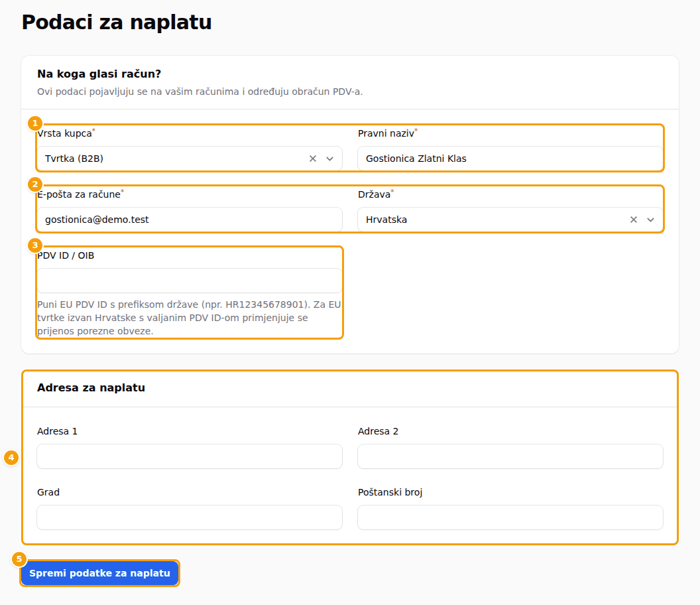Open the Država dropdown chevron
This screenshot has height=605, width=700.
(650, 220)
